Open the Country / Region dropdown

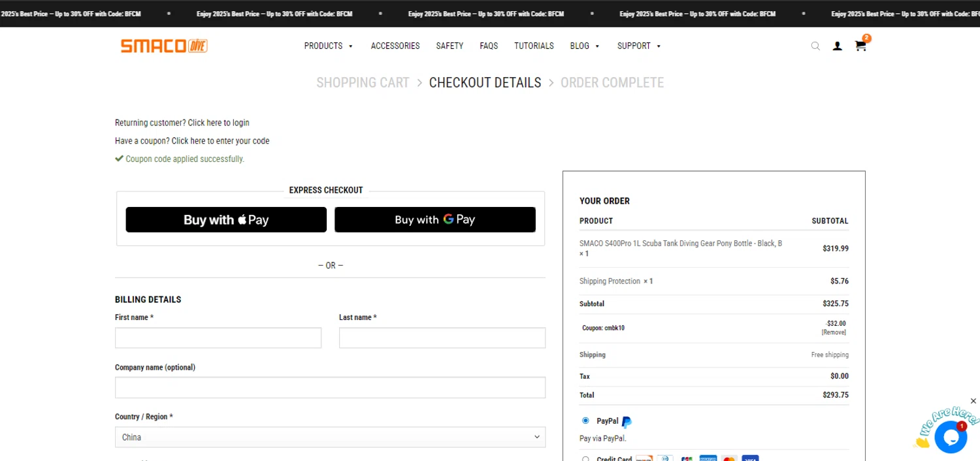pos(330,437)
